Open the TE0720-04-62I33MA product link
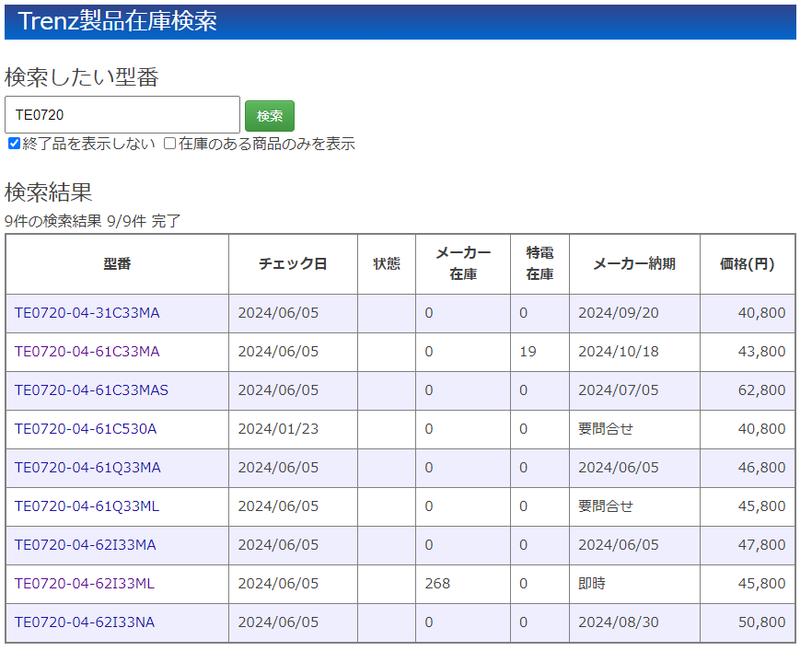The width and height of the screenshot is (812, 651). pos(85,545)
